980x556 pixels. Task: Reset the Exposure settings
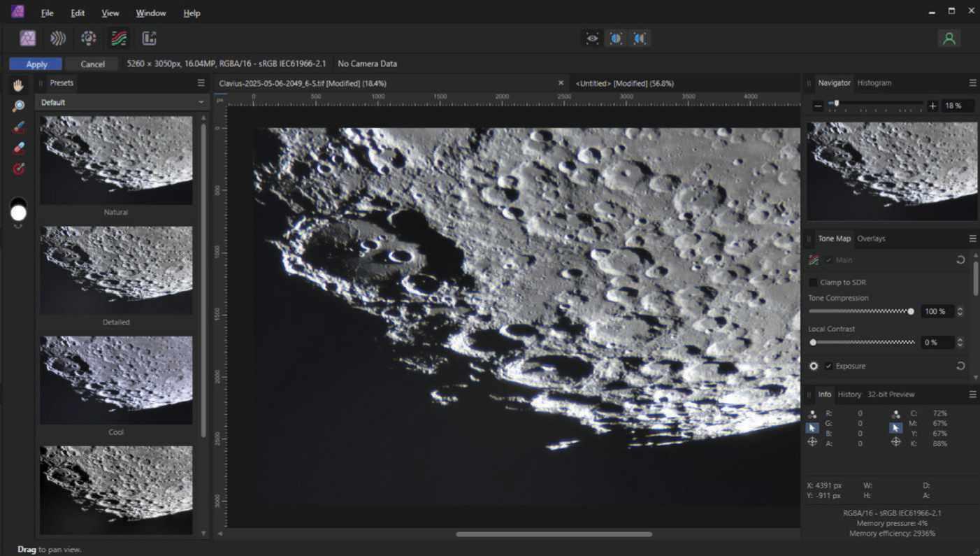click(x=960, y=366)
